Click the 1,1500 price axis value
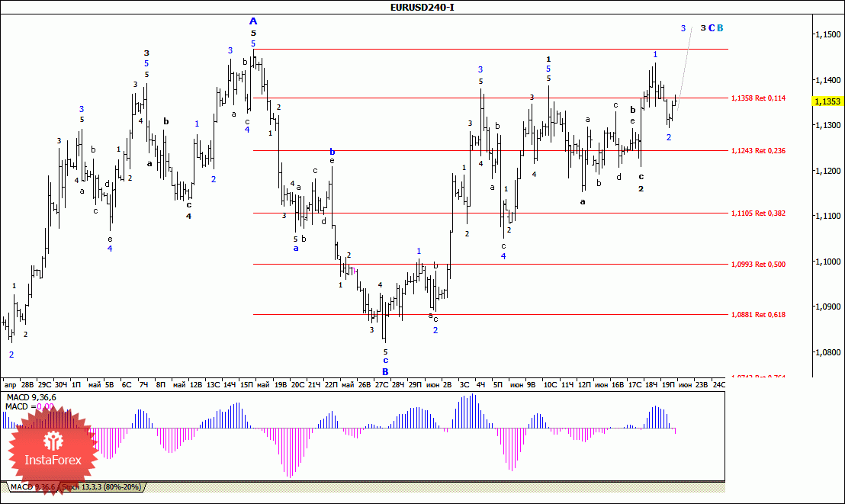Screen dimensions: 845x504 click(827, 34)
